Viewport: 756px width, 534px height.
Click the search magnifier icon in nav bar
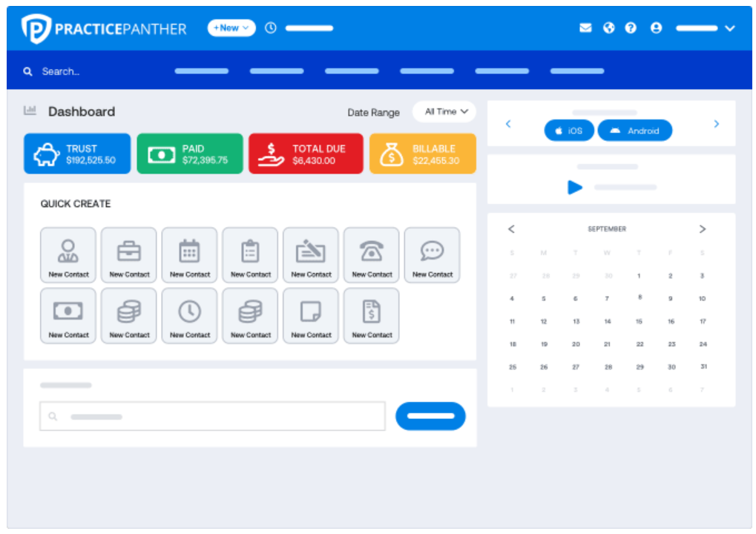click(x=28, y=71)
